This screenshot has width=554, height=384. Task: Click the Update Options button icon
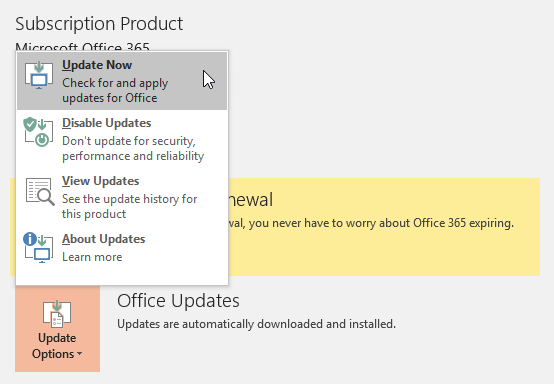pos(57,314)
